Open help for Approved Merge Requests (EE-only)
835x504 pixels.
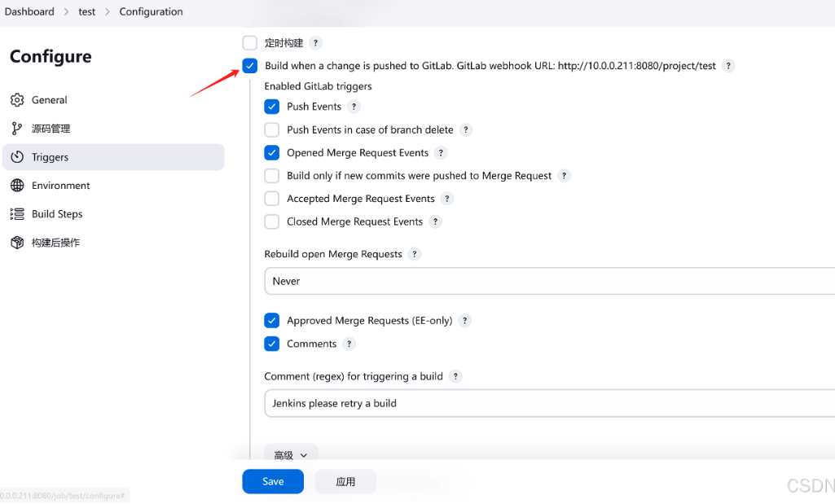click(464, 320)
